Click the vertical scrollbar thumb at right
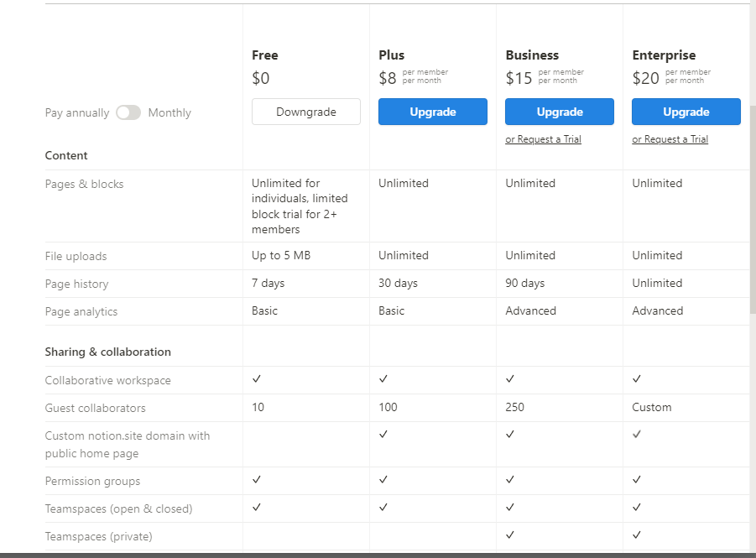756x558 pixels. click(x=753, y=210)
